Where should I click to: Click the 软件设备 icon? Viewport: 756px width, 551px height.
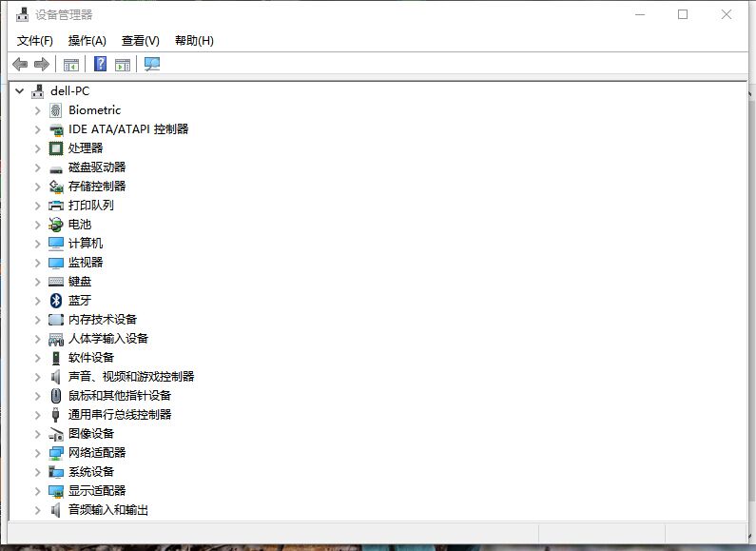[56, 358]
